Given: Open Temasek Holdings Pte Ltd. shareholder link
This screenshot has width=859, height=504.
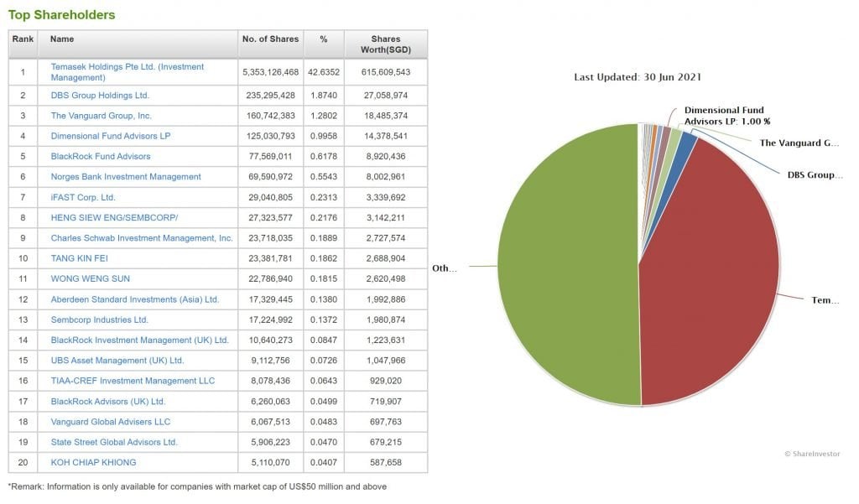Looking at the screenshot, I should (x=128, y=72).
